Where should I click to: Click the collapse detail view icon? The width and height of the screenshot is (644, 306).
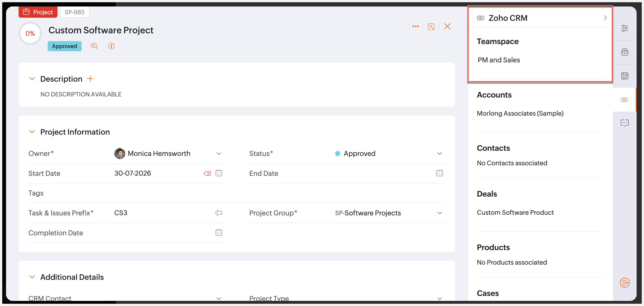click(431, 26)
